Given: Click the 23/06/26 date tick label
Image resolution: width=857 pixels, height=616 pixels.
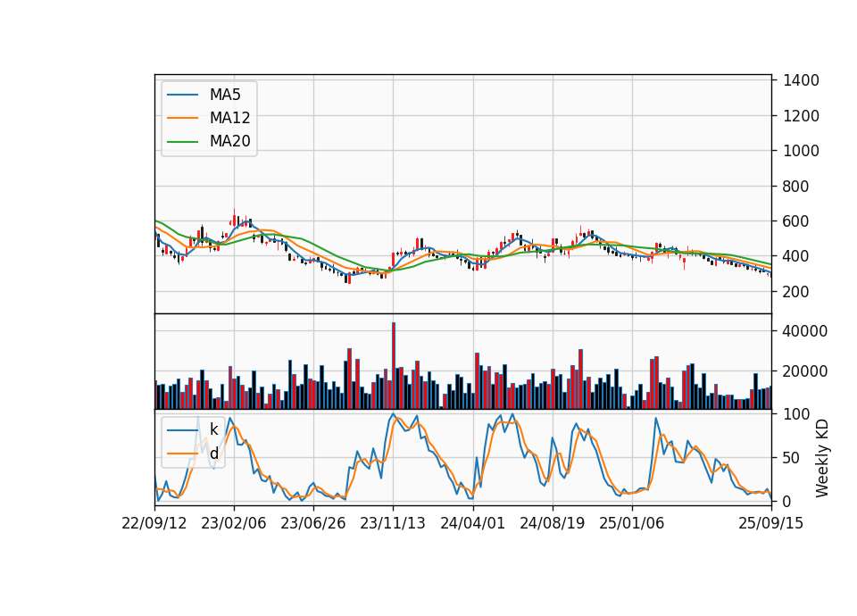Looking at the screenshot, I should coord(313,523).
